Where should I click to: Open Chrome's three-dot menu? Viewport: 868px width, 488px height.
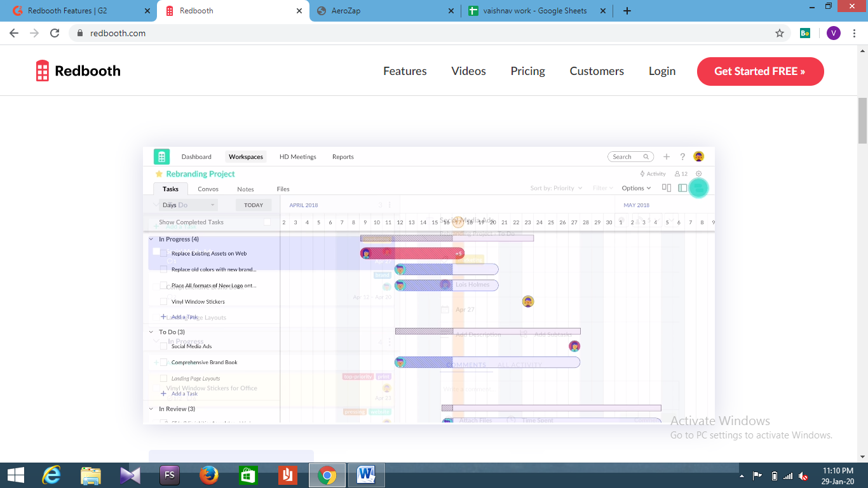pos(855,33)
